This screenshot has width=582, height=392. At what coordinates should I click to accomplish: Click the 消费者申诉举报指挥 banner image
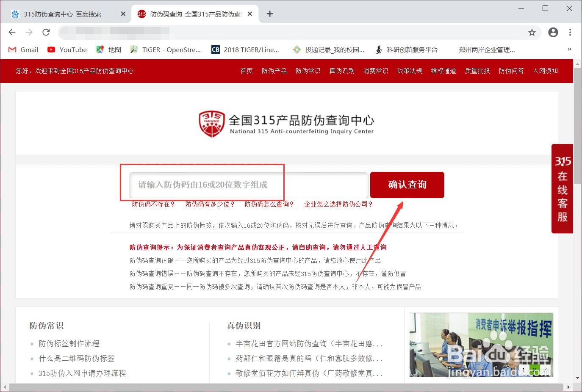[481, 345]
